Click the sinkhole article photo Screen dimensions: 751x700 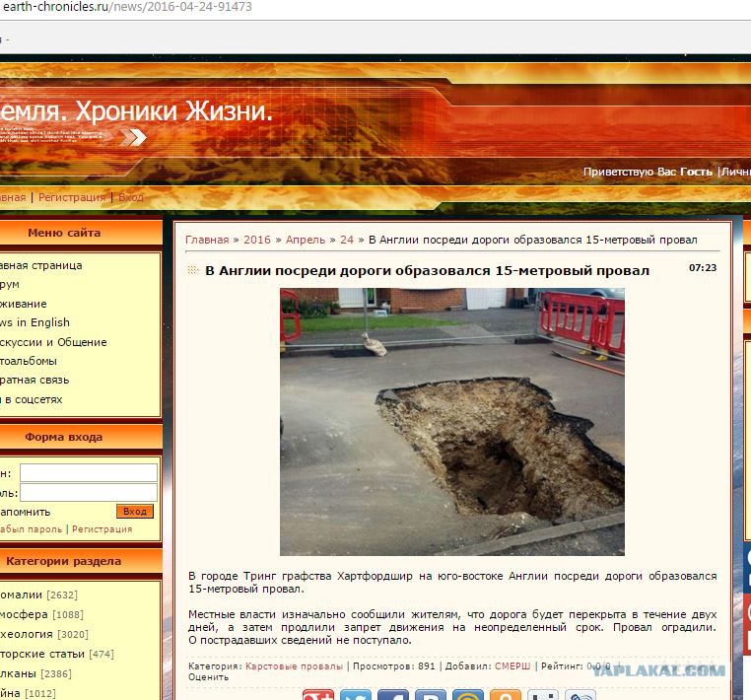coord(451,421)
